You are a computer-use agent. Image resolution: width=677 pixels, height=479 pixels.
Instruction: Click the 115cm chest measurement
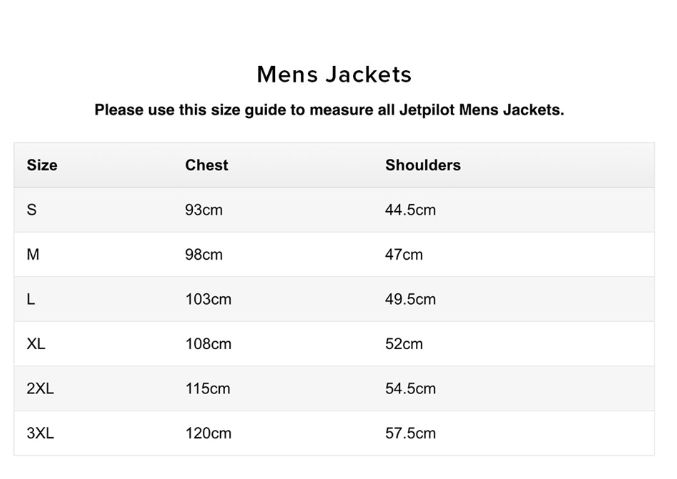pyautogui.click(x=208, y=388)
